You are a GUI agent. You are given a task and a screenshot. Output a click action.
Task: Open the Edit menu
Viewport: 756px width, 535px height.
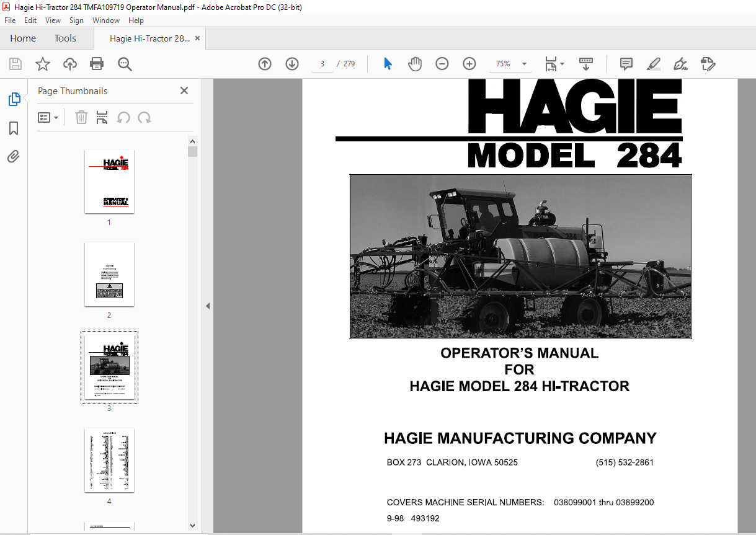coord(30,20)
